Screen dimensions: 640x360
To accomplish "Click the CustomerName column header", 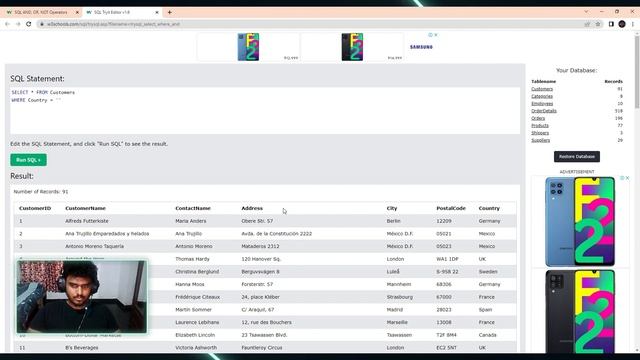I will pyautogui.click(x=85, y=208).
